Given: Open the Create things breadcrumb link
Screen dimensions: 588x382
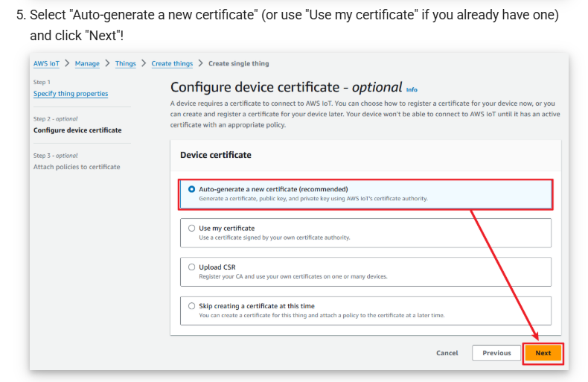Looking at the screenshot, I should click(172, 64).
